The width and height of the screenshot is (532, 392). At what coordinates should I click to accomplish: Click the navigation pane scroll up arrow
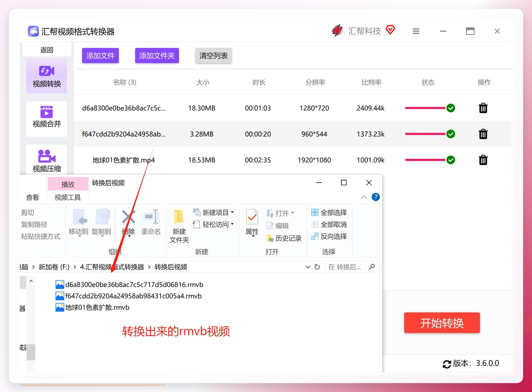(31, 281)
